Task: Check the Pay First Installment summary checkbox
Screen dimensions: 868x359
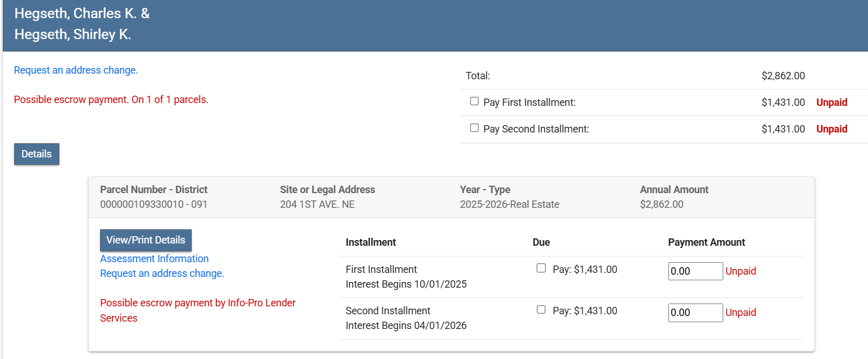Action: click(x=474, y=102)
